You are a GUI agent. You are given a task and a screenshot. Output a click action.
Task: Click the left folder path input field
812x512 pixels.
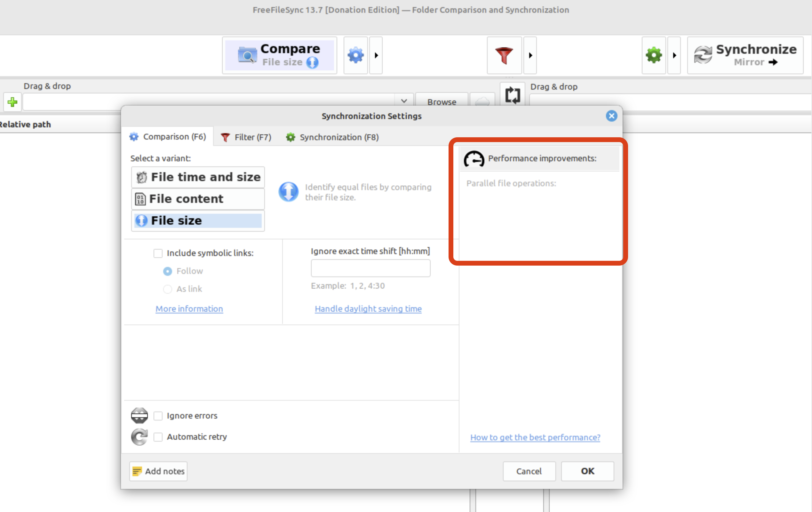pos(209,102)
